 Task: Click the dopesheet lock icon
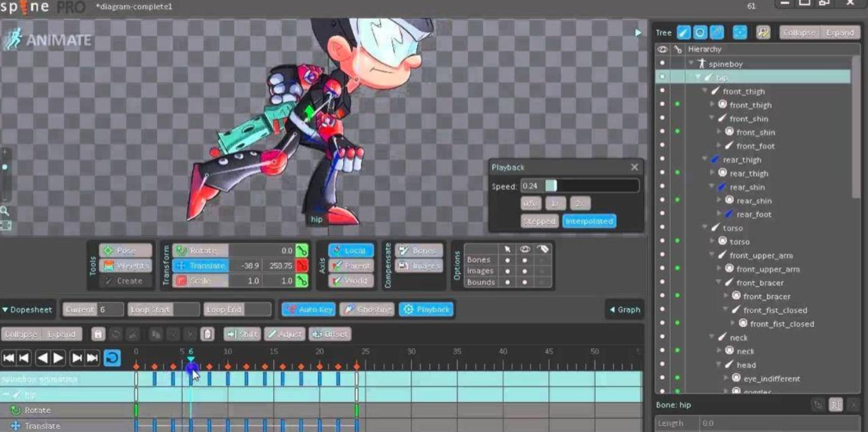pos(98,334)
